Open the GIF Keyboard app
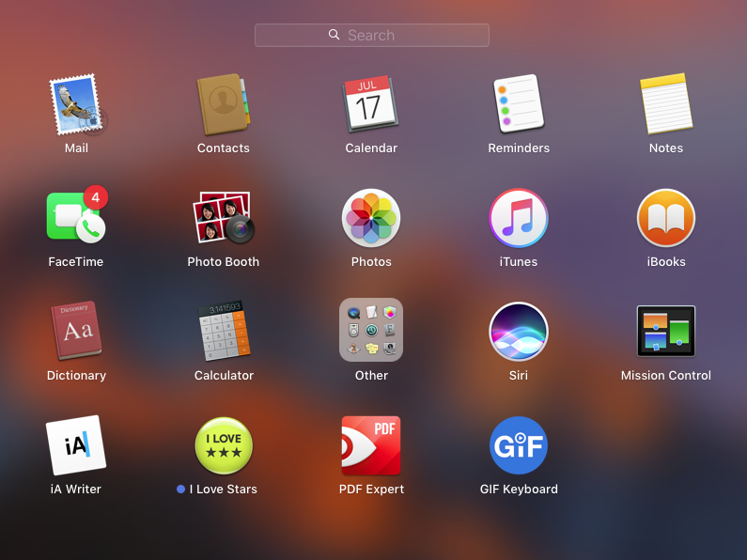747x560 pixels. (x=519, y=445)
